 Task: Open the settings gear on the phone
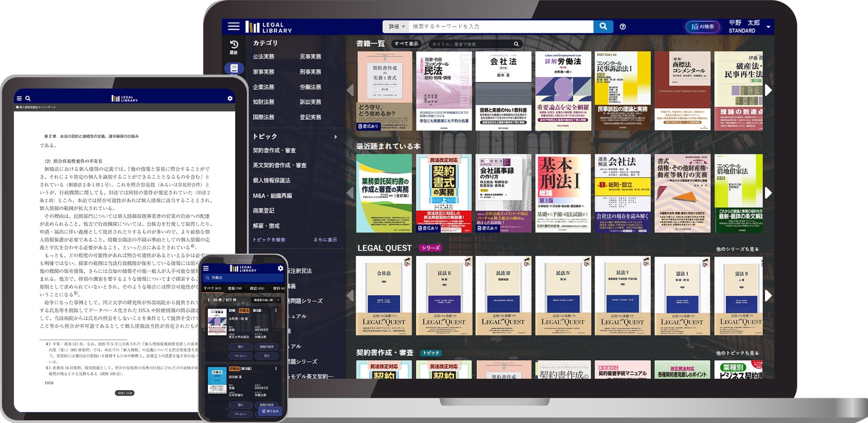coord(280,268)
